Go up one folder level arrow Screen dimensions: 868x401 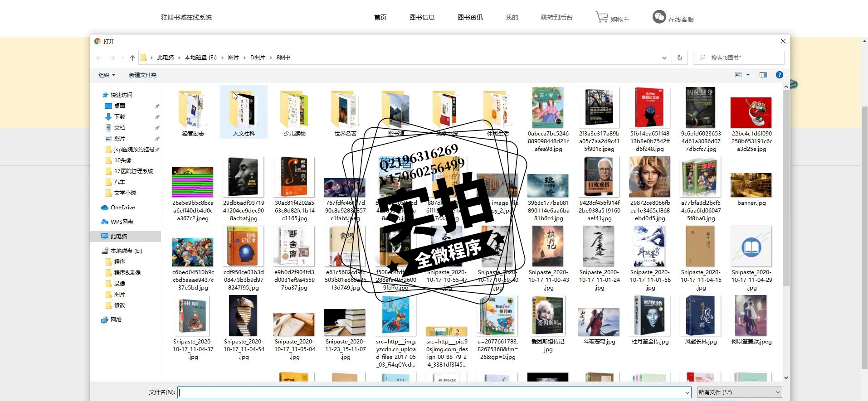click(x=132, y=58)
